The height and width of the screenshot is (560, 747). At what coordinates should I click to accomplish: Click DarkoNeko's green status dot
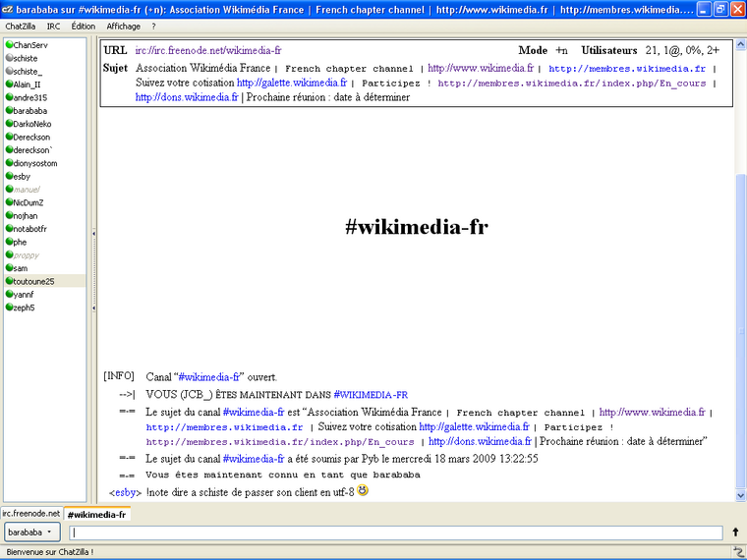[x=9, y=124]
